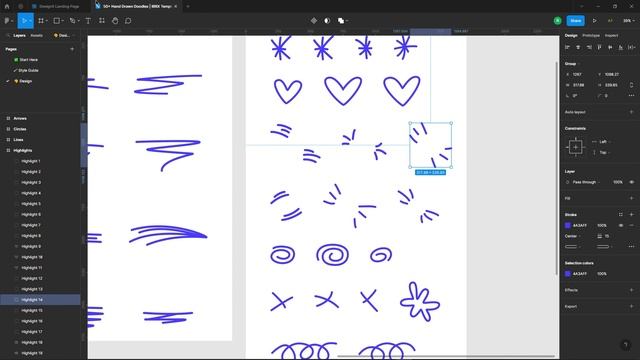
Task: Open shape tools dropdown arrow
Action: [x=62, y=21]
